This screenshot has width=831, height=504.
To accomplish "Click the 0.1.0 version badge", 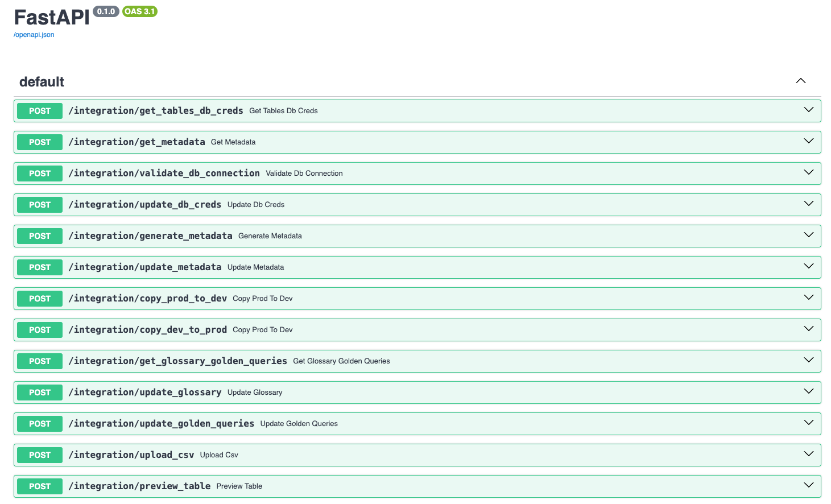I will pyautogui.click(x=106, y=11).
